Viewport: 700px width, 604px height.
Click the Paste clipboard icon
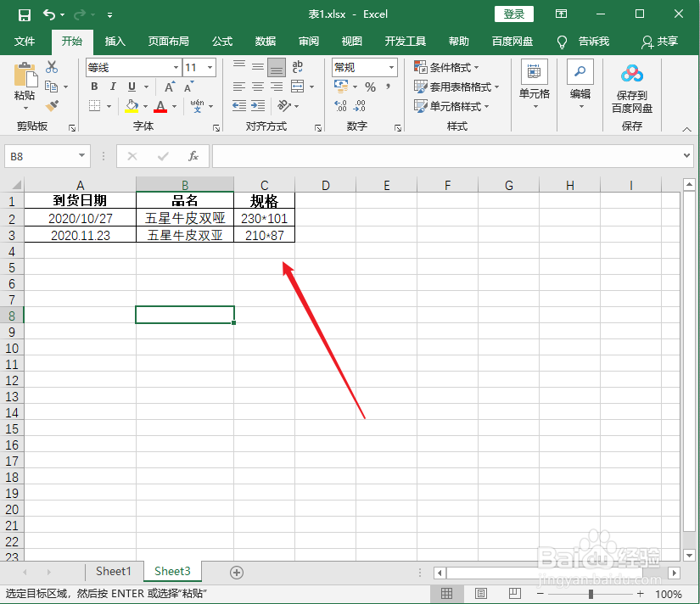click(25, 75)
